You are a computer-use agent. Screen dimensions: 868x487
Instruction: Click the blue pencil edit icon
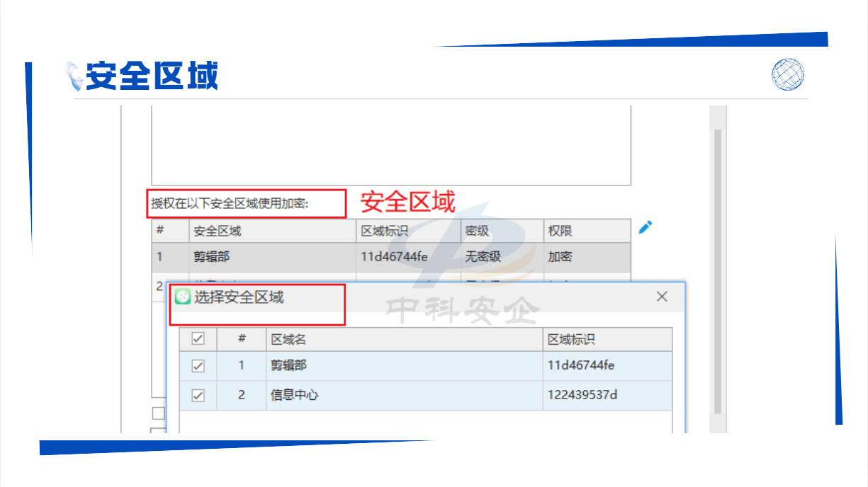(645, 227)
